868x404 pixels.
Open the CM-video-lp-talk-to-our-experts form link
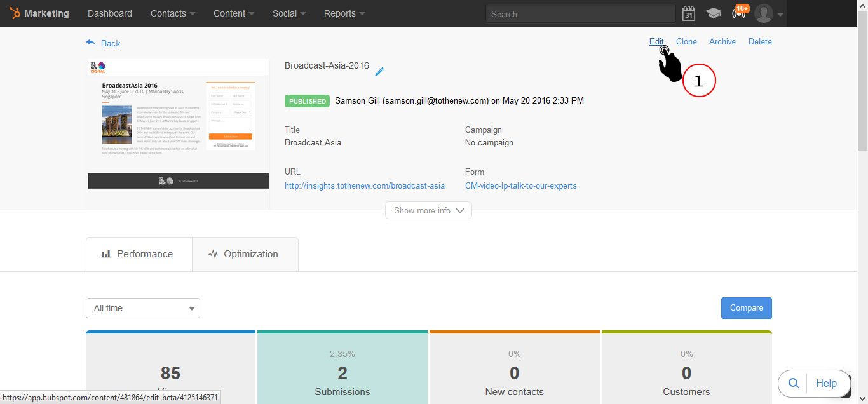point(521,185)
